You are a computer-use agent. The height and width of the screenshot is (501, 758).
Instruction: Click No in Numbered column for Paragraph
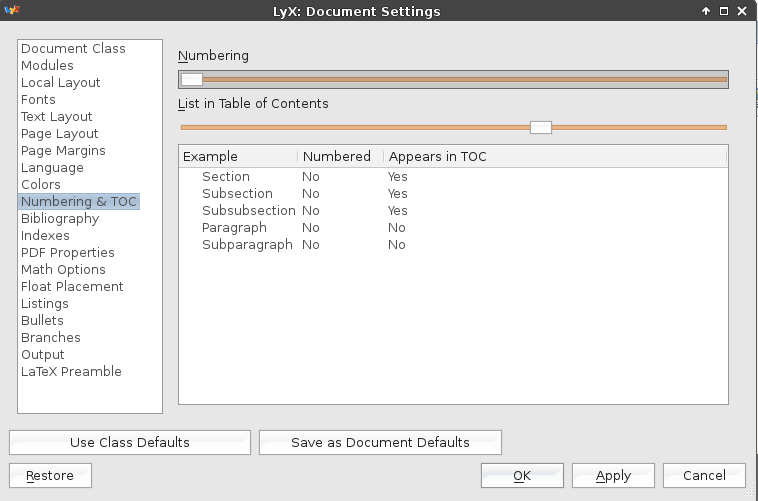[x=310, y=227]
